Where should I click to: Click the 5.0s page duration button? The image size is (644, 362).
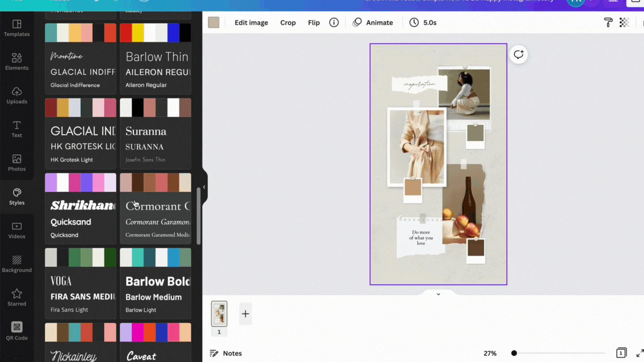(x=423, y=22)
